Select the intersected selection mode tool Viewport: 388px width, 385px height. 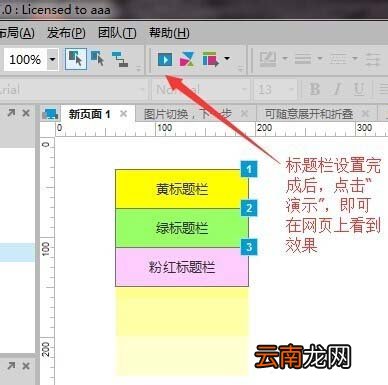tap(76, 59)
